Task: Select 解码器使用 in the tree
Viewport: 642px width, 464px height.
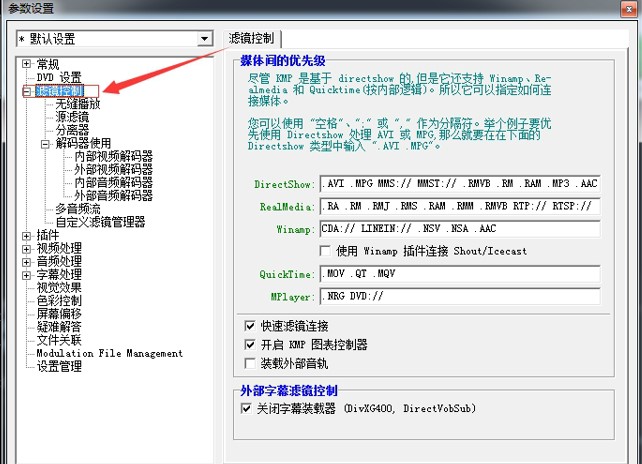Action: (x=83, y=143)
